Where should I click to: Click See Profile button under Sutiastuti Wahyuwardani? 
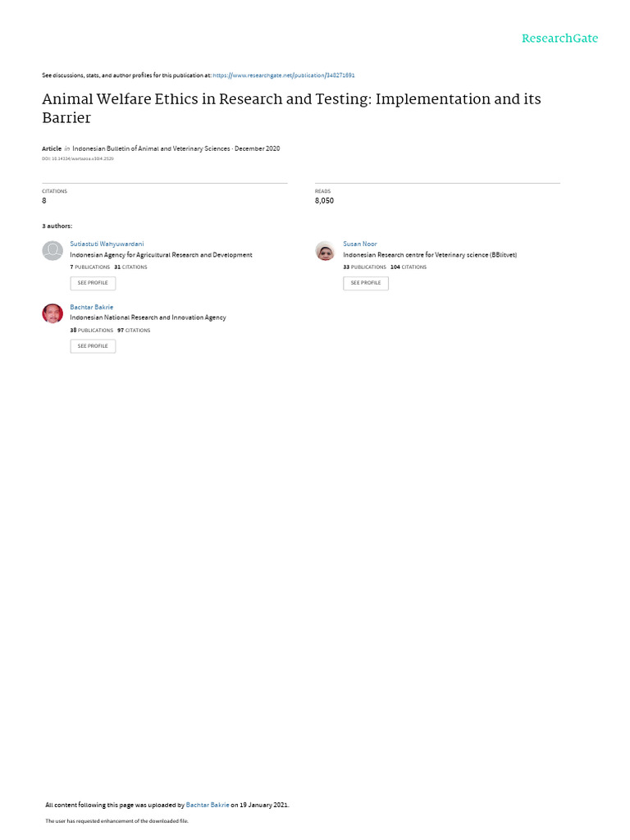93,283
